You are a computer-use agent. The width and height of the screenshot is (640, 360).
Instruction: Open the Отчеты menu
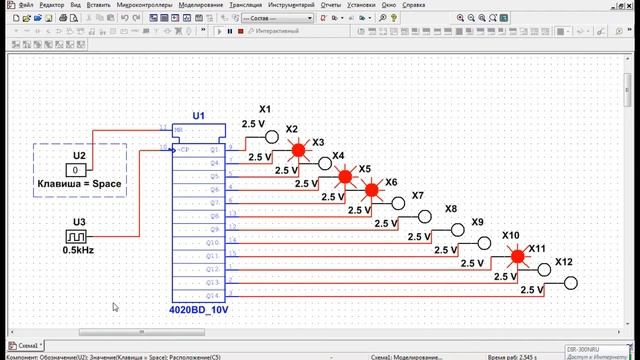331,5
